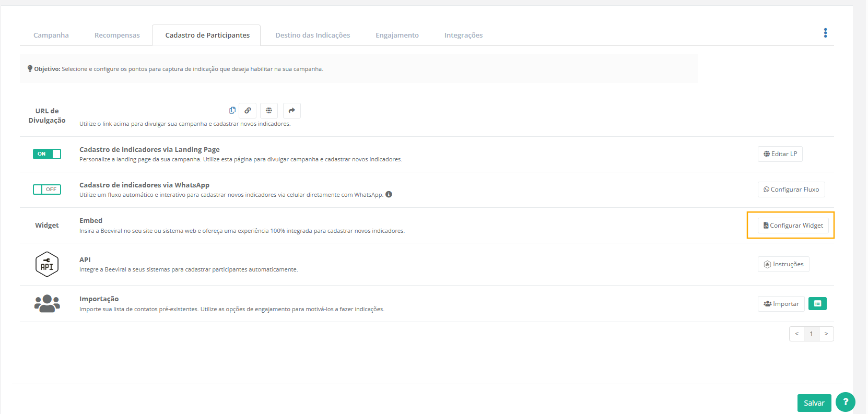Switch to the Campanha tab
Screen dimensions: 868x414
tap(51, 35)
